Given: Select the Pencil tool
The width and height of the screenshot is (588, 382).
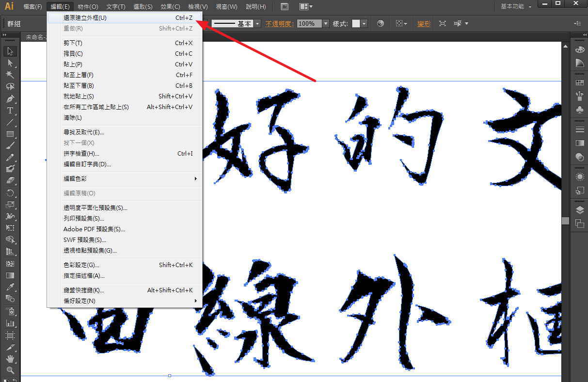Looking at the screenshot, I should (x=10, y=158).
